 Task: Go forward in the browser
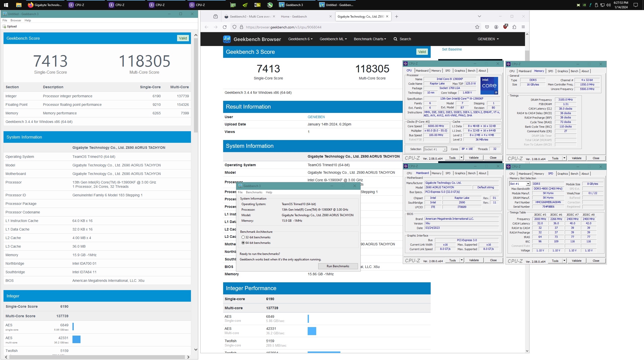[216, 27]
